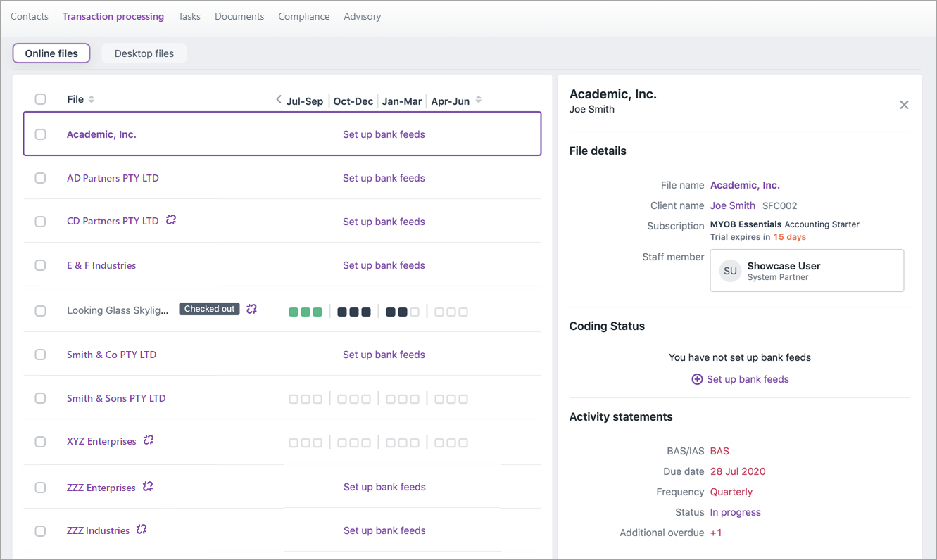Image resolution: width=937 pixels, height=560 pixels.
Task: Click sync icon next to CD Partners PTY LTD
Action: tap(171, 220)
